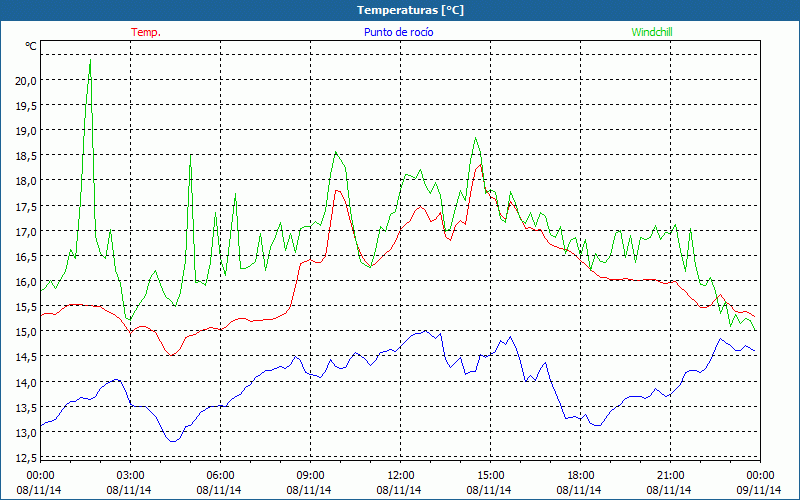This screenshot has width=800, height=500.
Task: Select the blue 'Punto de rocío' legend label
Action: (x=398, y=32)
